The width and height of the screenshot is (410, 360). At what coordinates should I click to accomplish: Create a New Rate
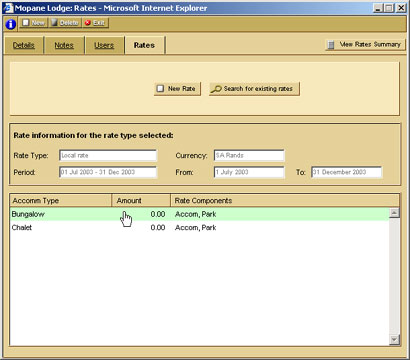pyautogui.click(x=177, y=89)
